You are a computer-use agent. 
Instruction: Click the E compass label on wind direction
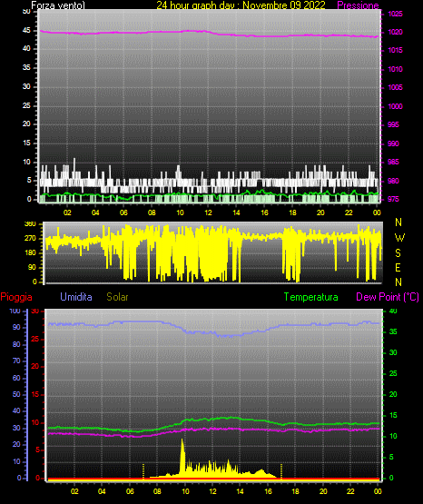pos(398,267)
